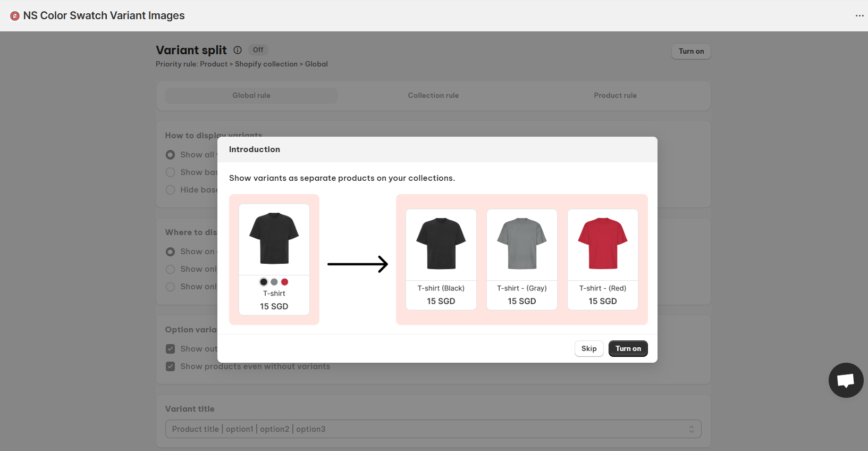The height and width of the screenshot is (451, 868).
Task: Click the black T-shirt product image on left
Action: coord(274,239)
